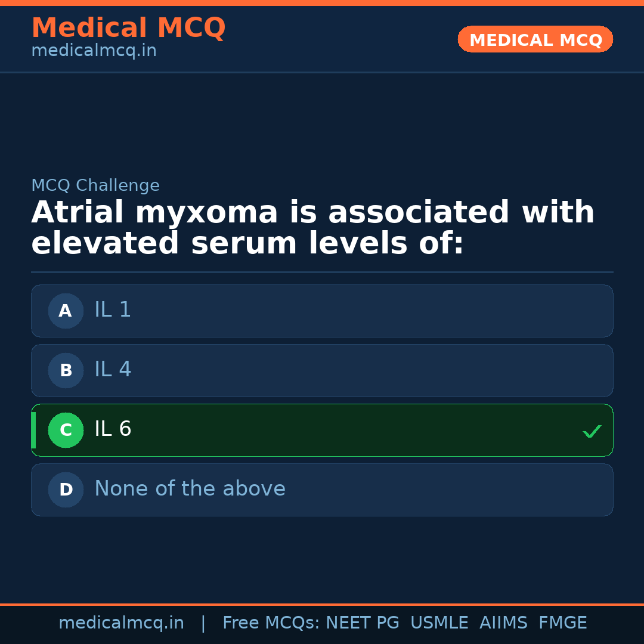Click the green checkmark icon on option C
The height and width of the screenshot is (644, 644).
point(592,431)
